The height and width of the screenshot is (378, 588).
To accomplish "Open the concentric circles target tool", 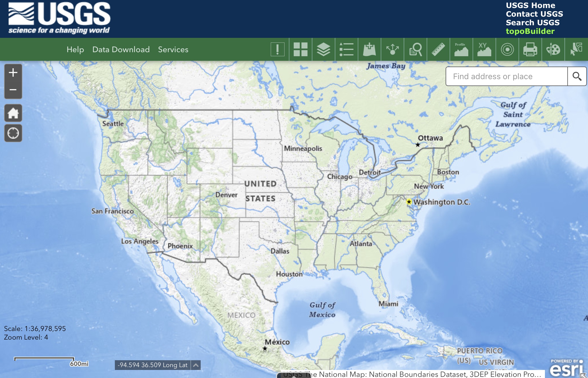I will point(507,49).
